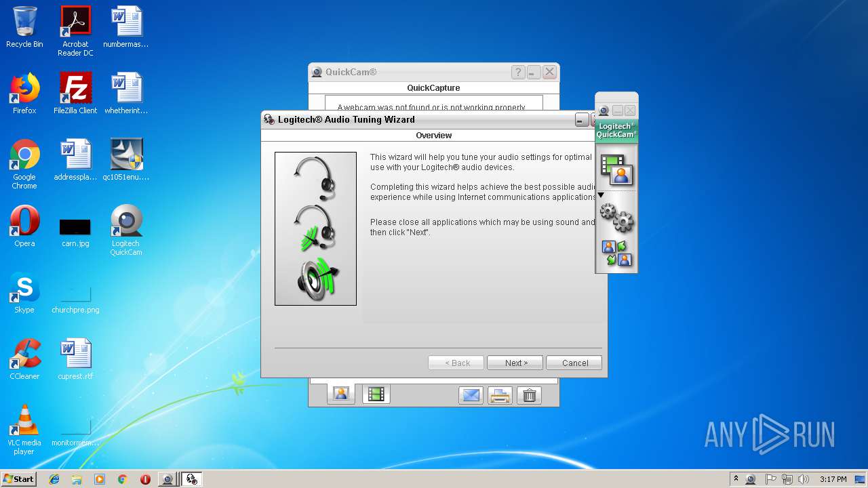Launch Firefox from the desktop

(x=24, y=94)
